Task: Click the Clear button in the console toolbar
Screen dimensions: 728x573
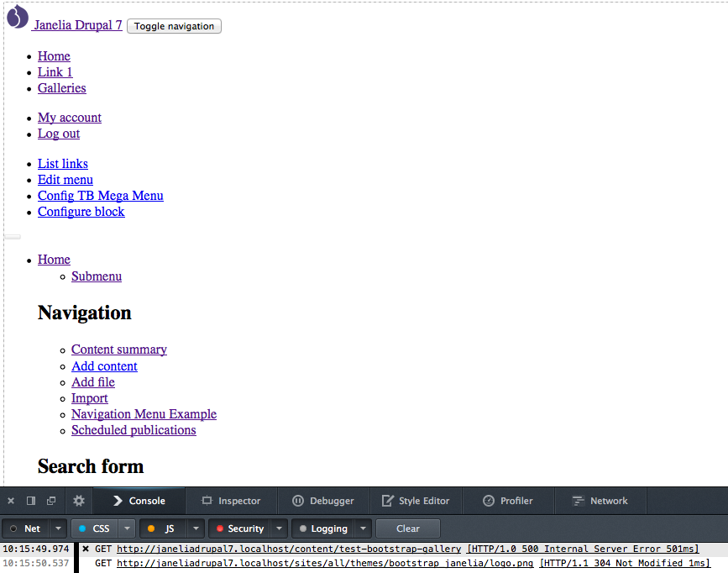Action: tap(407, 528)
